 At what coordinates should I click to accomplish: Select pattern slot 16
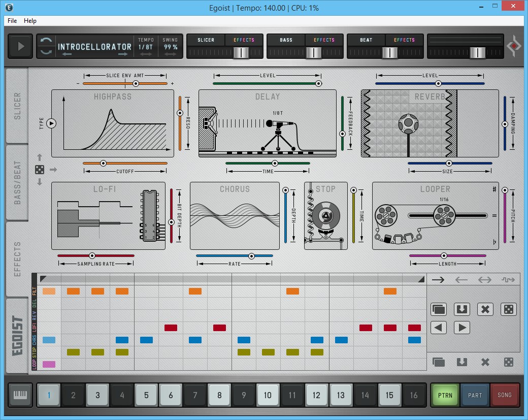click(x=414, y=395)
